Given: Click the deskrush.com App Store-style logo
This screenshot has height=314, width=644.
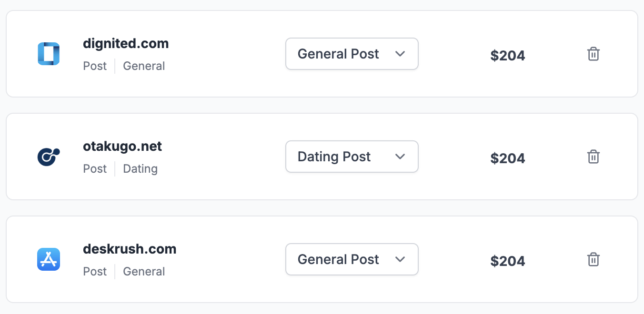Looking at the screenshot, I should pyautogui.click(x=49, y=259).
